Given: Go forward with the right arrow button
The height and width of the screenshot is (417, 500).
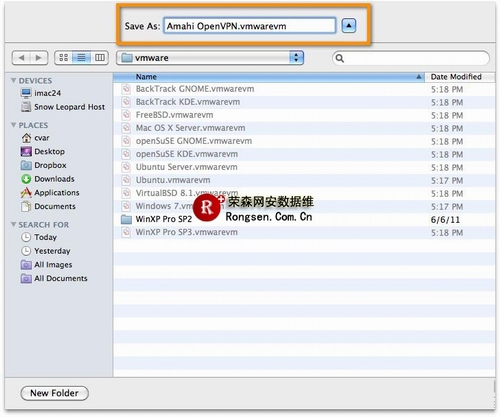Looking at the screenshot, I should [39, 58].
